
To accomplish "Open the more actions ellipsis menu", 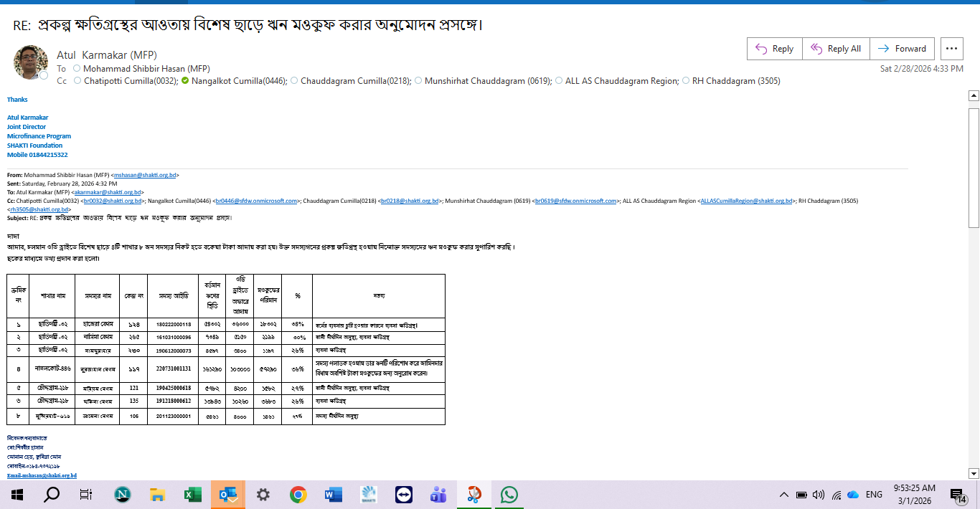I will [952, 49].
